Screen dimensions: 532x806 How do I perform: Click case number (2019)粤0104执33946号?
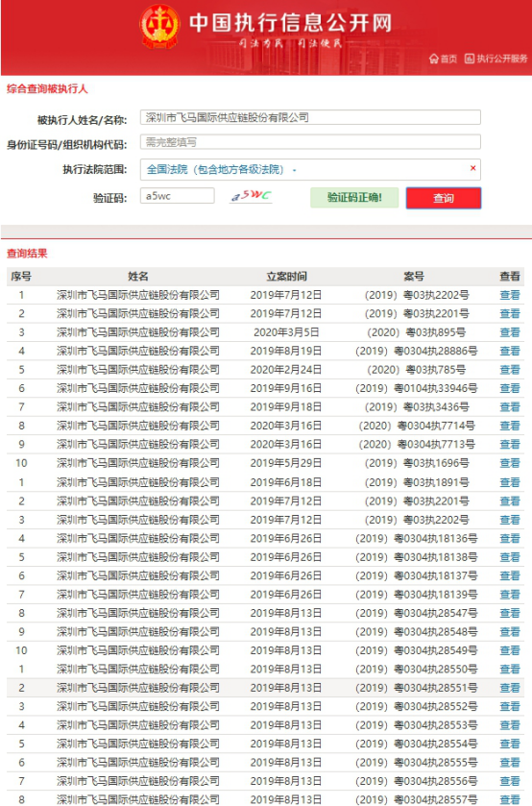(x=417, y=389)
